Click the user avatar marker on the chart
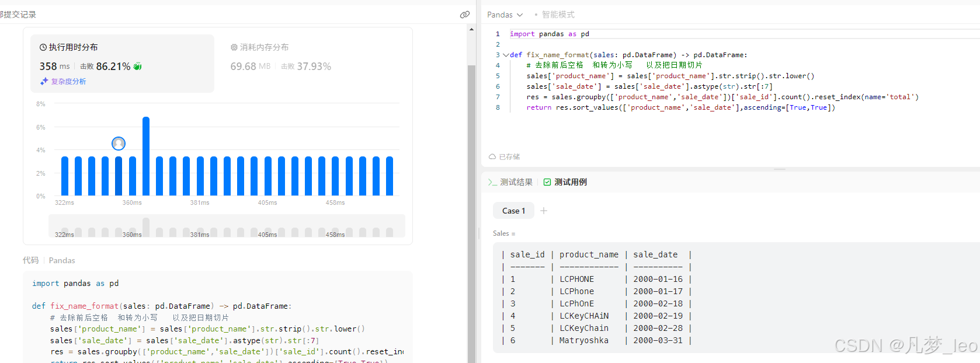 click(x=119, y=144)
